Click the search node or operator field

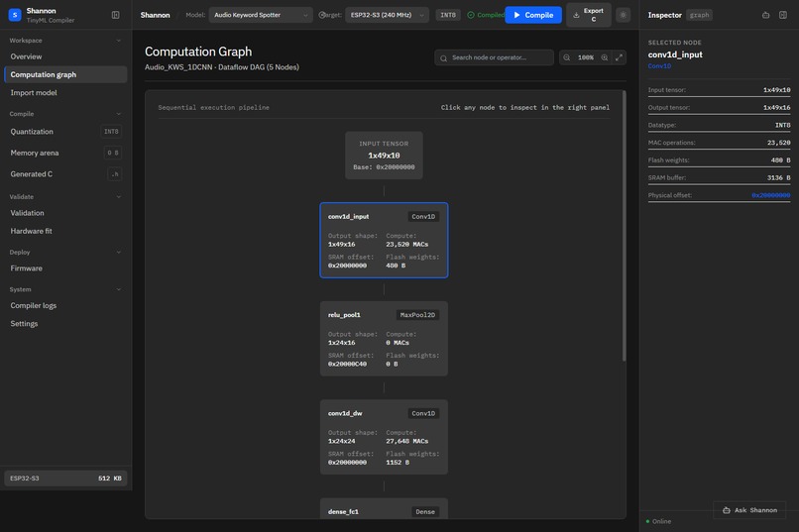(x=495, y=57)
